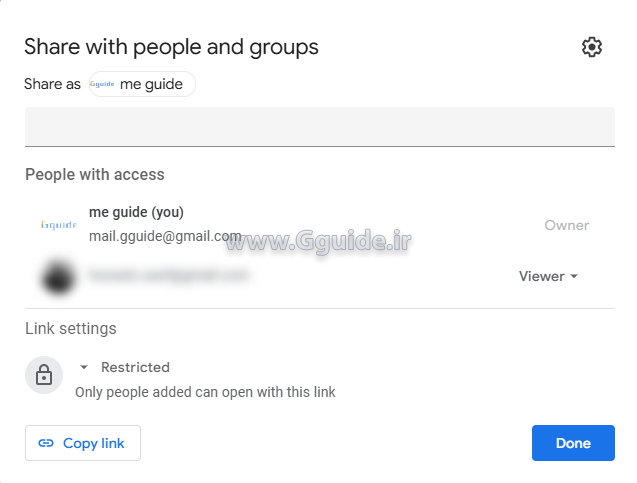
Task: Click the lock icon under Link settings
Action: [x=44, y=376]
